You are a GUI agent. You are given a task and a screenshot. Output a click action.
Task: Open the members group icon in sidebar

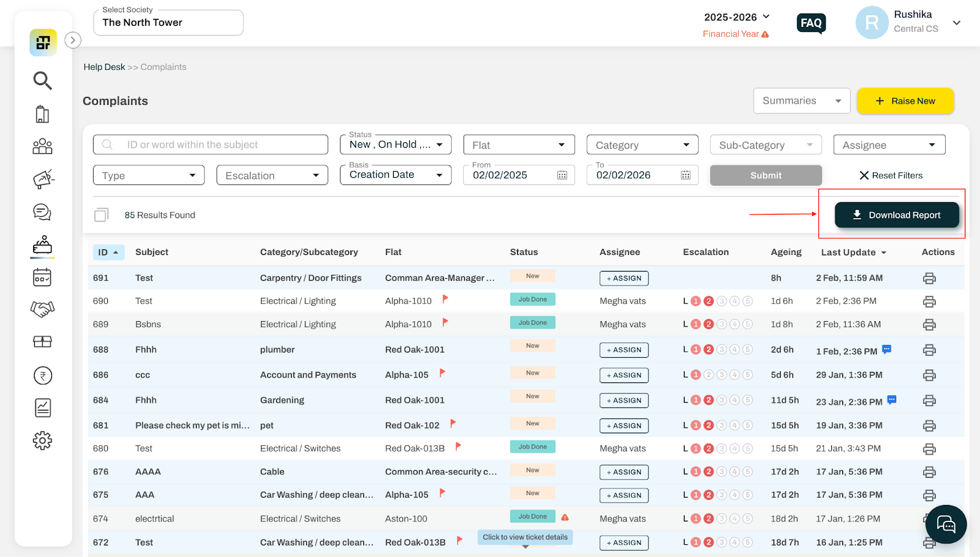pos(42,146)
